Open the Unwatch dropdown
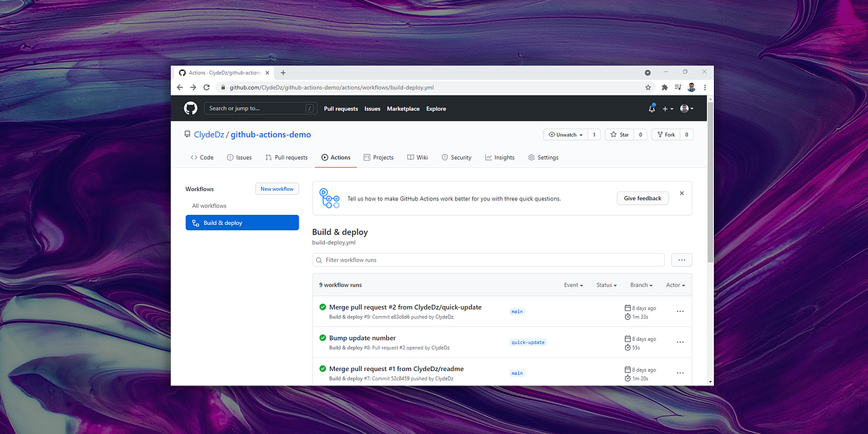This screenshot has width=868, height=434. tap(564, 134)
